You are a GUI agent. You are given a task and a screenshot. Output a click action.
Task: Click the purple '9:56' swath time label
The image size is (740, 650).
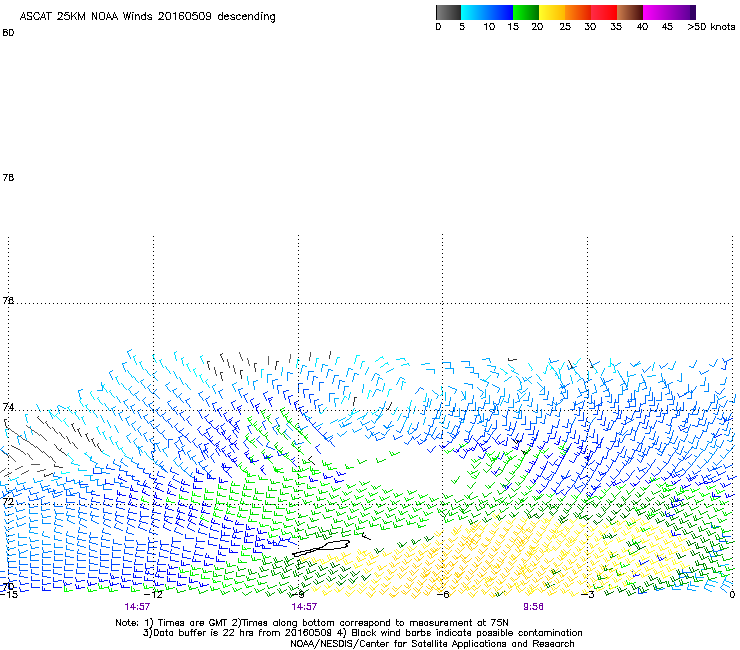(x=533, y=607)
